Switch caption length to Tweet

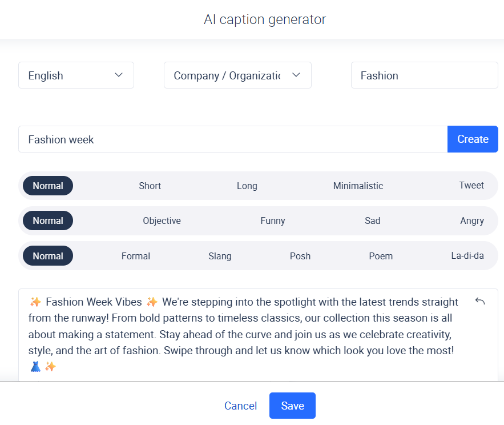tap(471, 186)
